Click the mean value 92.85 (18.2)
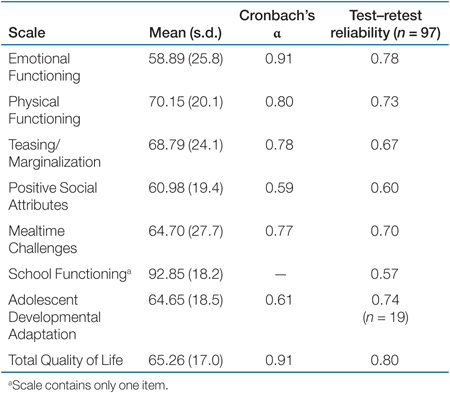 pos(186,274)
